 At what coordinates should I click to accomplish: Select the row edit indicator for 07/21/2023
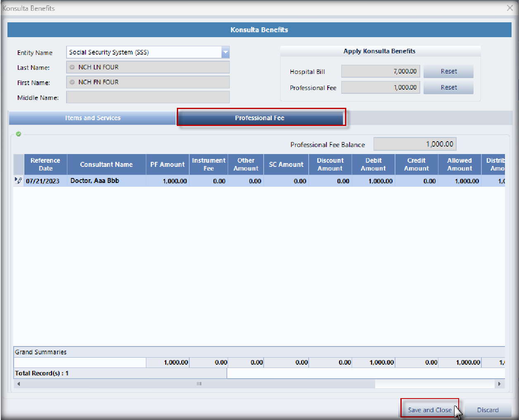pos(18,181)
